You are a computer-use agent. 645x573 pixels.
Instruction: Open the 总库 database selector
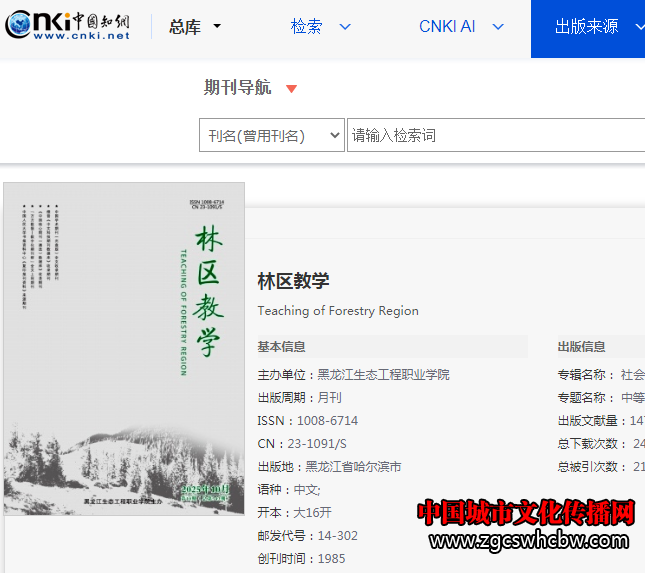pos(185,27)
